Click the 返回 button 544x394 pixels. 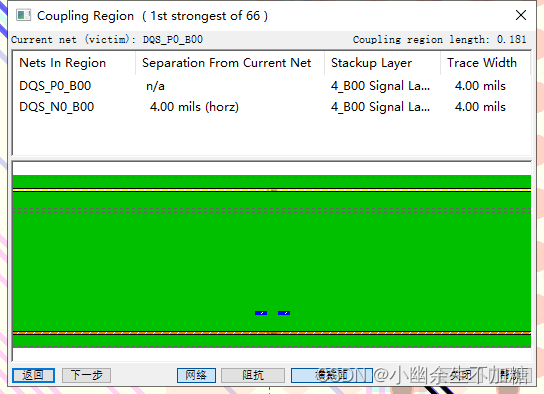click(x=33, y=375)
